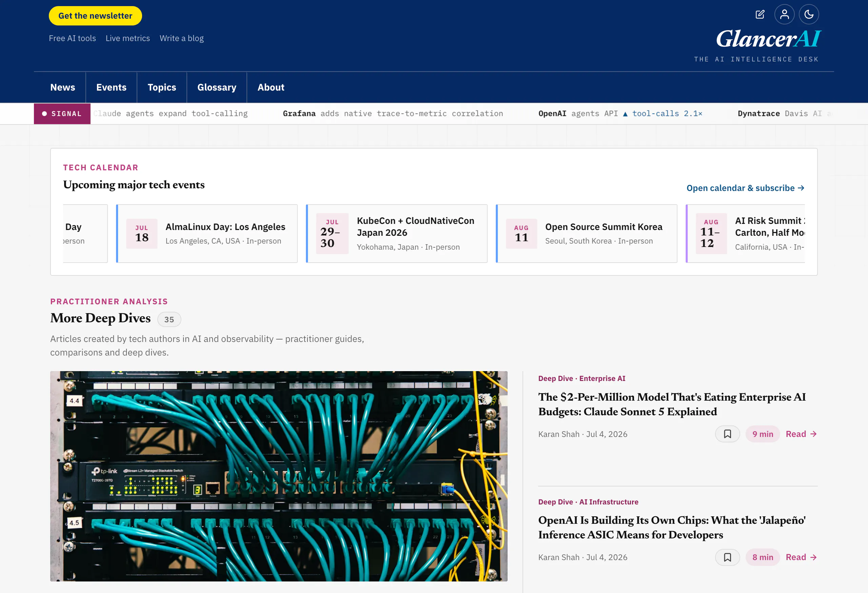
Task: Open the Free AI tools link
Action: (x=73, y=38)
